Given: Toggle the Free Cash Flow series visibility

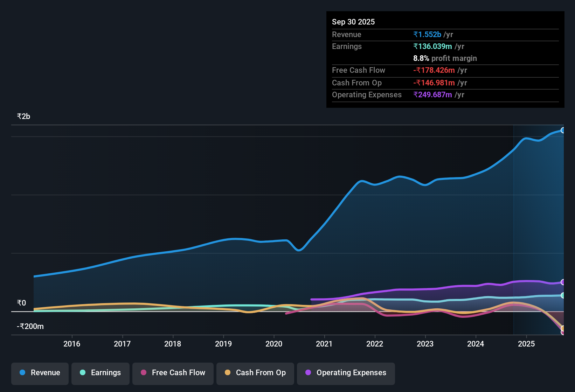Looking at the screenshot, I should coord(173,373).
